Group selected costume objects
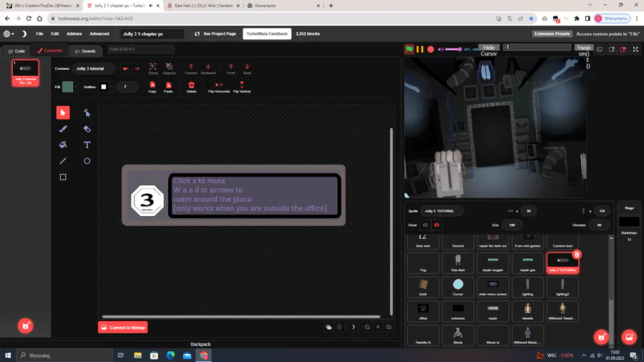The height and width of the screenshot is (362, 644). point(153,69)
